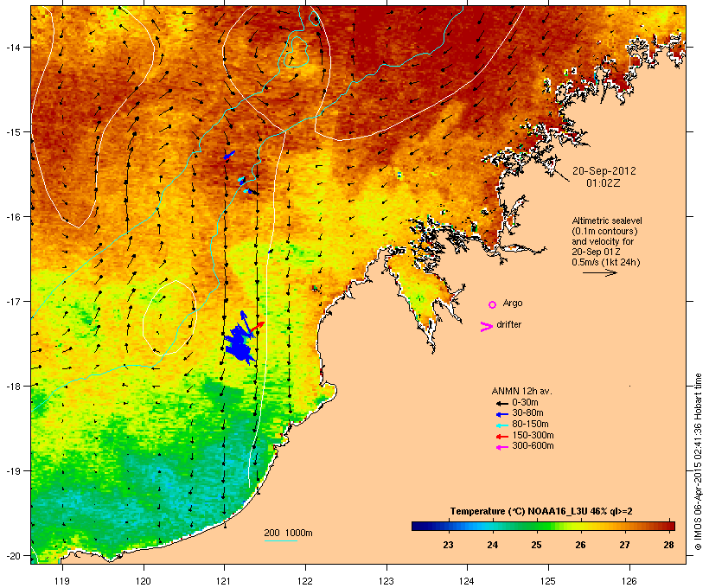The height and width of the screenshot is (588, 709).
Task: Click the Temperature NOAA16_L3U colorbar title
Action: 541,511
